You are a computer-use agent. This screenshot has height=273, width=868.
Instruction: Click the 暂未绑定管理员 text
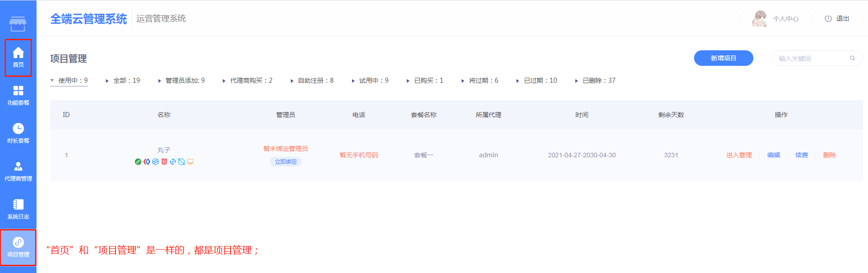(286, 149)
